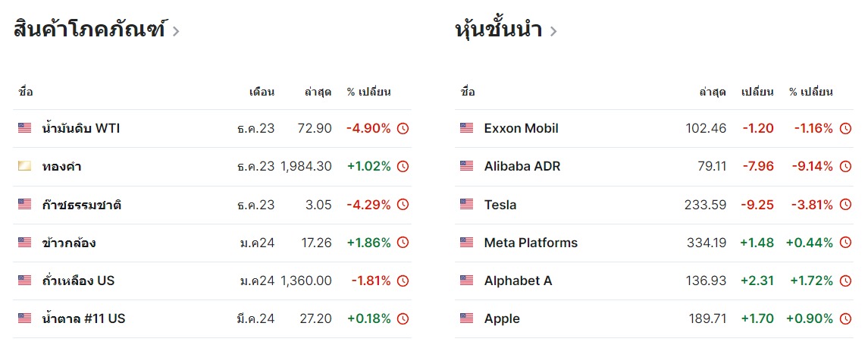
Task: Expand the สินค้าโภคภัณฑ์ section arrow
Action: coord(176,32)
